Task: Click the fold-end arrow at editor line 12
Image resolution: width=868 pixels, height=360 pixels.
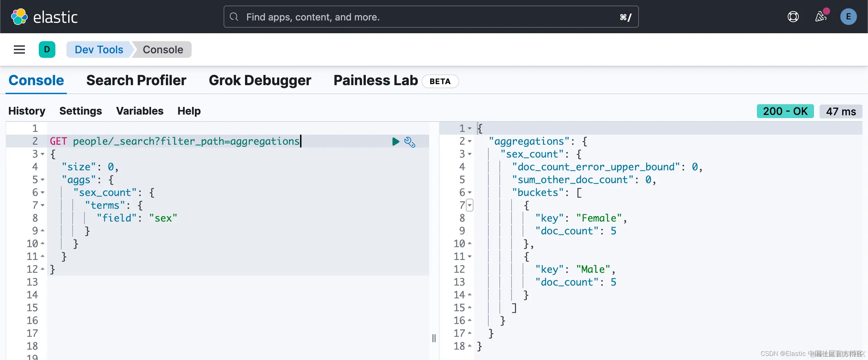Action: pos(43,269)
